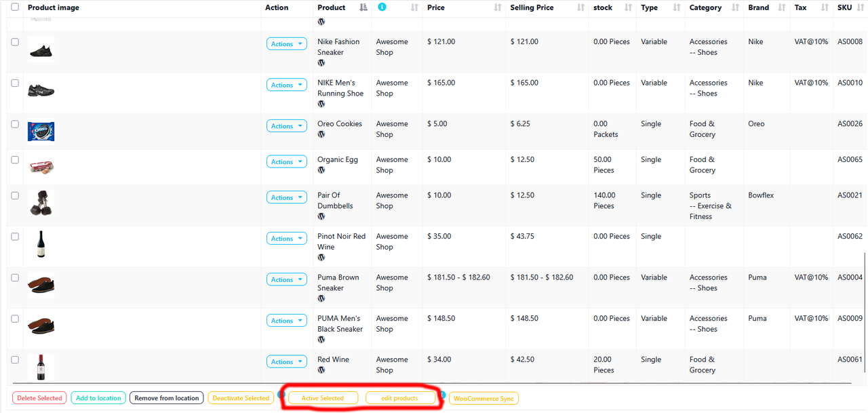Click WordPress icon under PUMA Men's Black Sneaker
Screen dimensions: 868x413
321,340
